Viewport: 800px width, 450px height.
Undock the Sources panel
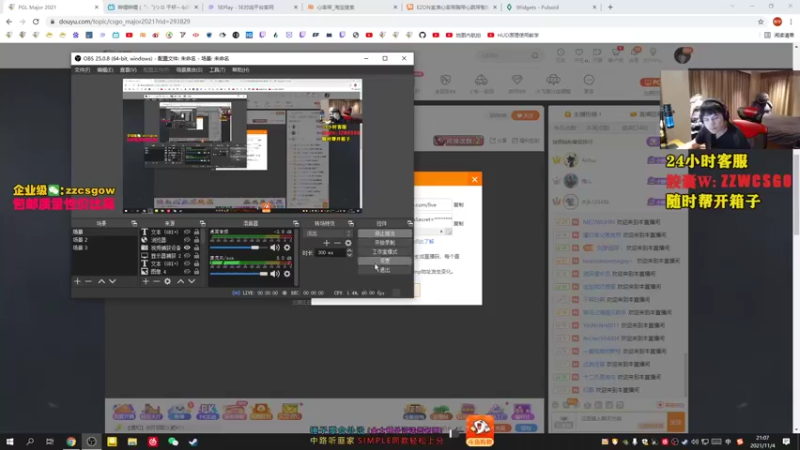pos(202,223)
